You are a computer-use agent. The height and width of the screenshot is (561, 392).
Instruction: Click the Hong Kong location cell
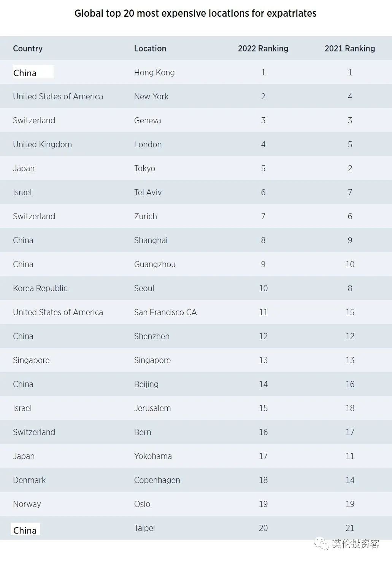pyautogui.click(x=154, y=72)
